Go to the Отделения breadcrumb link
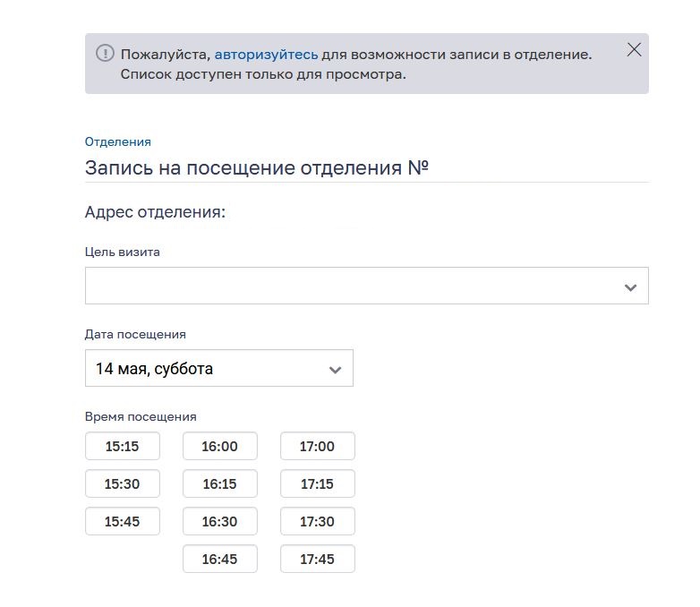700x607 pixels. tap(118, 141)
